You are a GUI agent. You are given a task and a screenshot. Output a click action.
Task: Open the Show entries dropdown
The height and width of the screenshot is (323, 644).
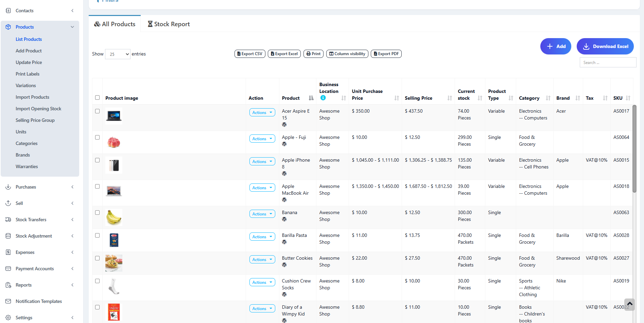[118, 54]
